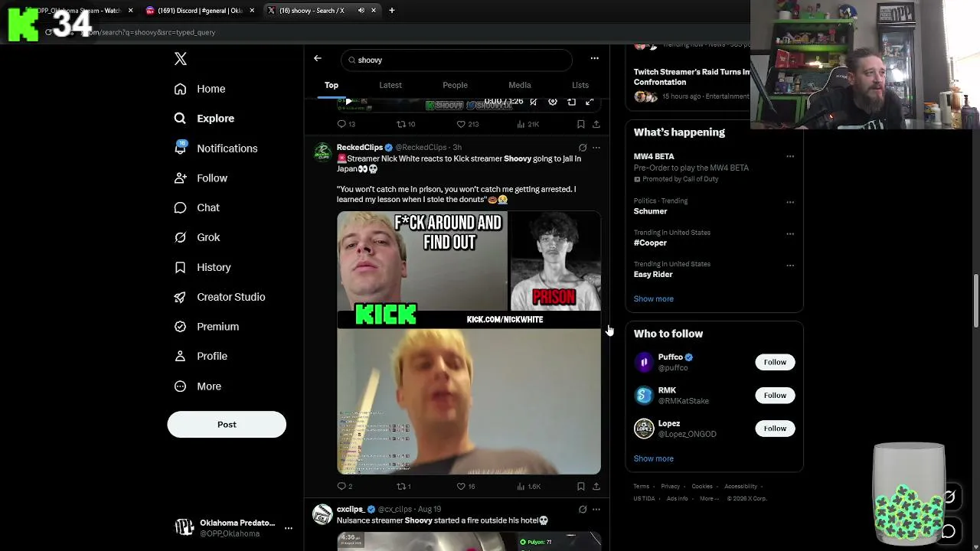Repost the ReckedClips post
Screen dimensions: 980x551
pyautogui.click(x=403, y=486)
